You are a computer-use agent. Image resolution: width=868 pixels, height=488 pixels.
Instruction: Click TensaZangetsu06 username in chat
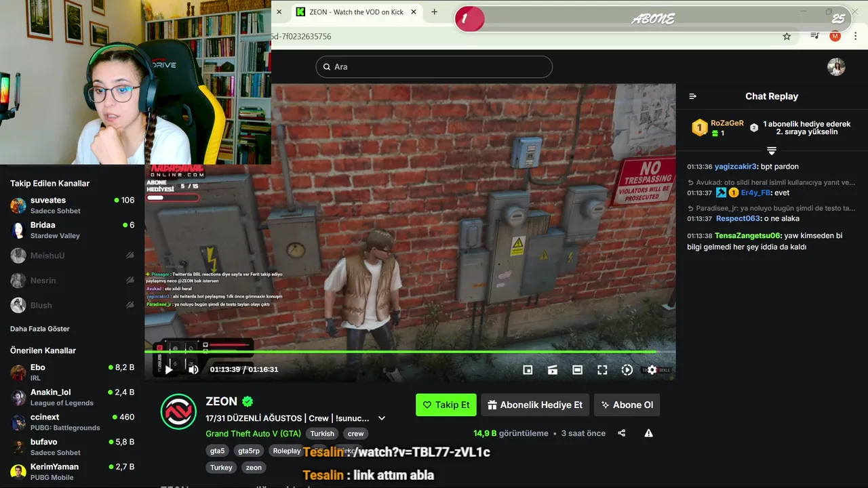point(749,236)
